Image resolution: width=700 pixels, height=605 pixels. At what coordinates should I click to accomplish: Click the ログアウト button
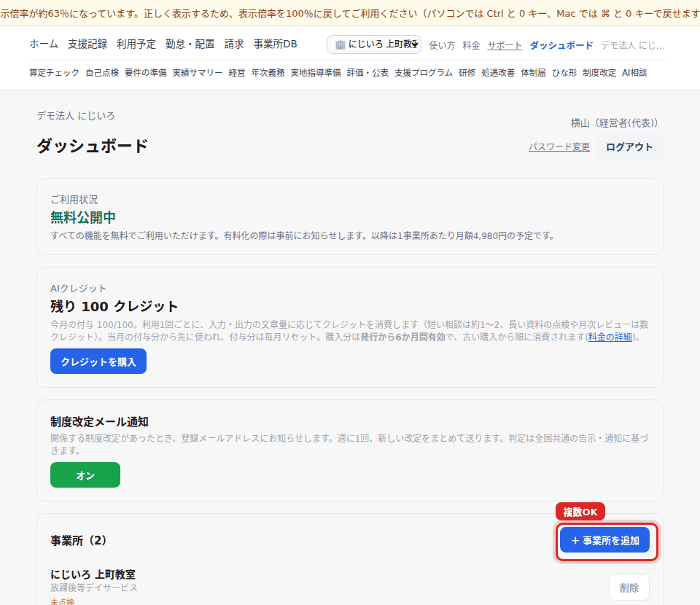629,147
